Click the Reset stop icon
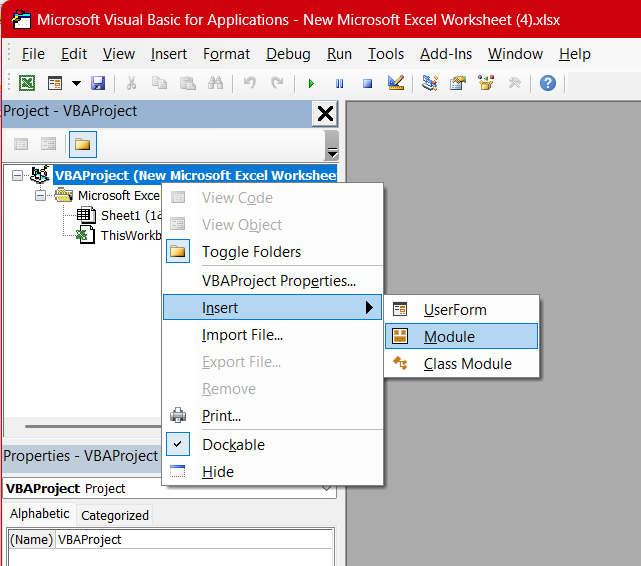This screenshot has width=641, height=566. point(368,84)
